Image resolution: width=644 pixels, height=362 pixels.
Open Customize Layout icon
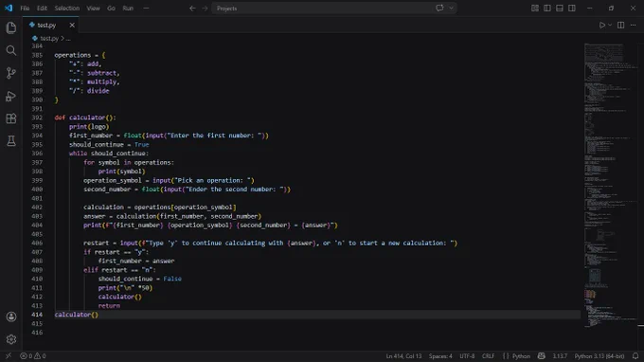535,9
